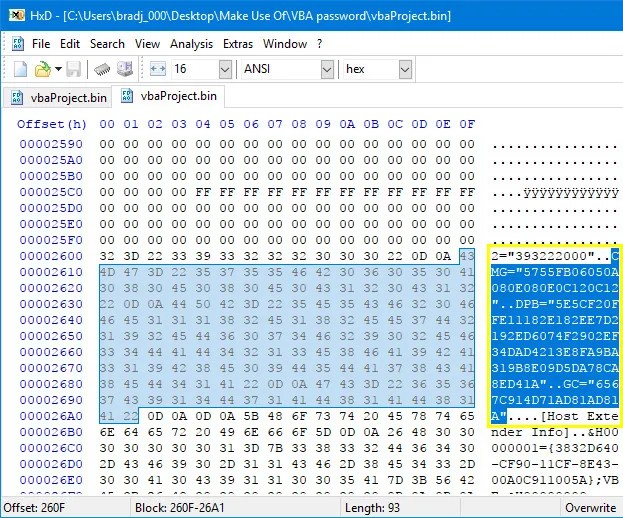The height and width of the screenshot is (518, 623).
Task: Click offset row 000026E0
Action: click(x=51, y=480)
